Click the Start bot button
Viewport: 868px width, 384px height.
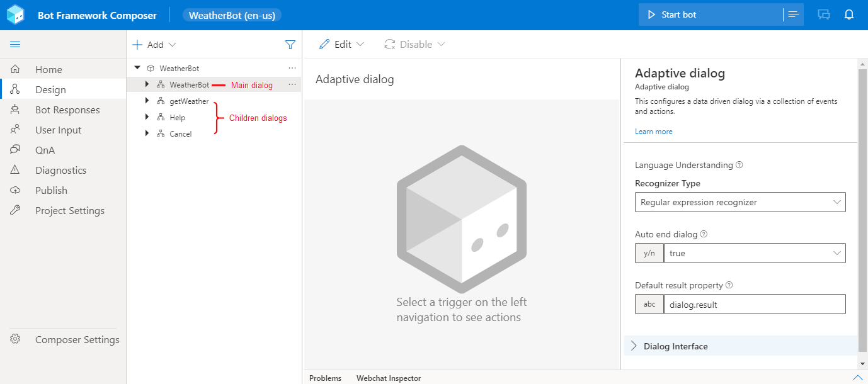click(x=711, y=14)
